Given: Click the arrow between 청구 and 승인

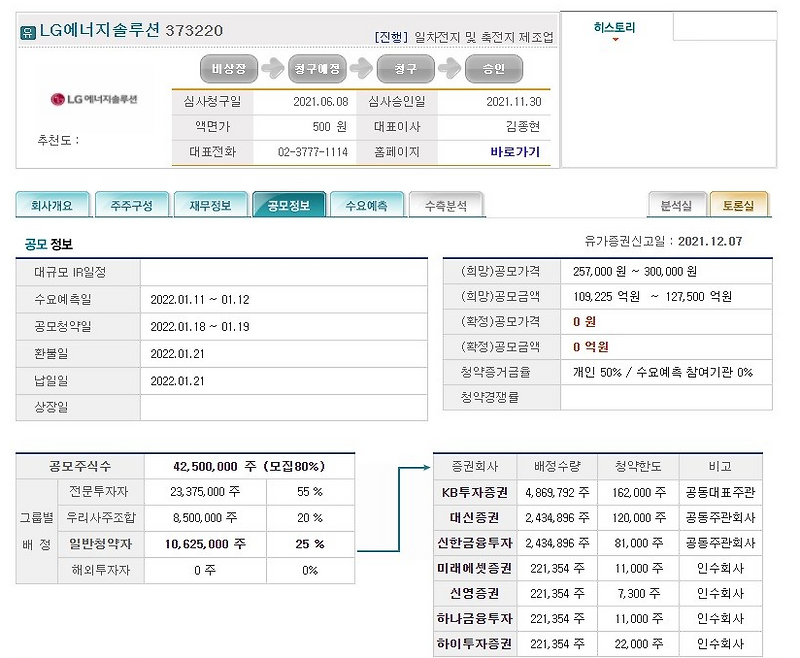Looking at the screenshot, I should [450, 68].
